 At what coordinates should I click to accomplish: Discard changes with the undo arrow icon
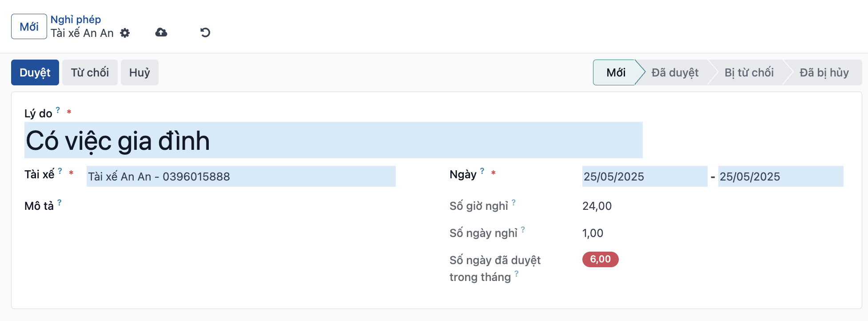click(x=205, y=32)
